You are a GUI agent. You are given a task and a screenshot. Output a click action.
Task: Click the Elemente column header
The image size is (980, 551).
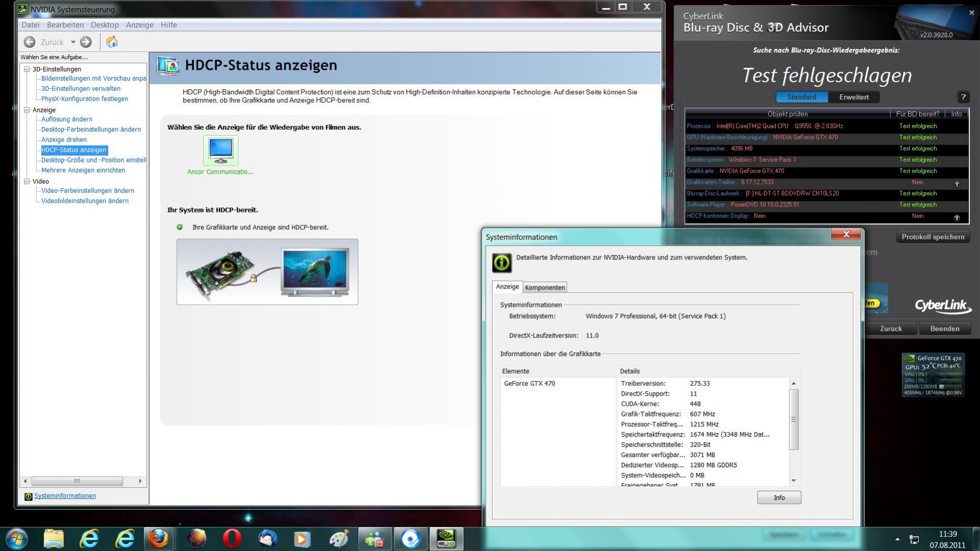(x=558, y=371)
